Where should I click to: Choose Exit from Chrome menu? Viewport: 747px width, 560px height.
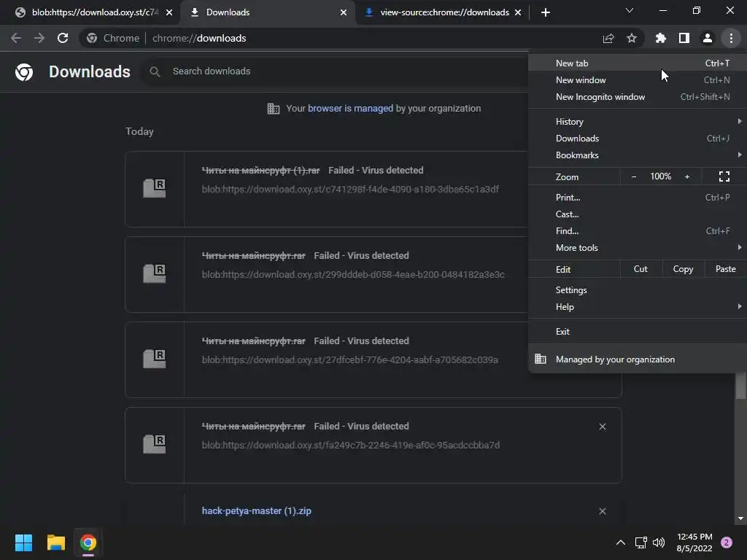638,332
